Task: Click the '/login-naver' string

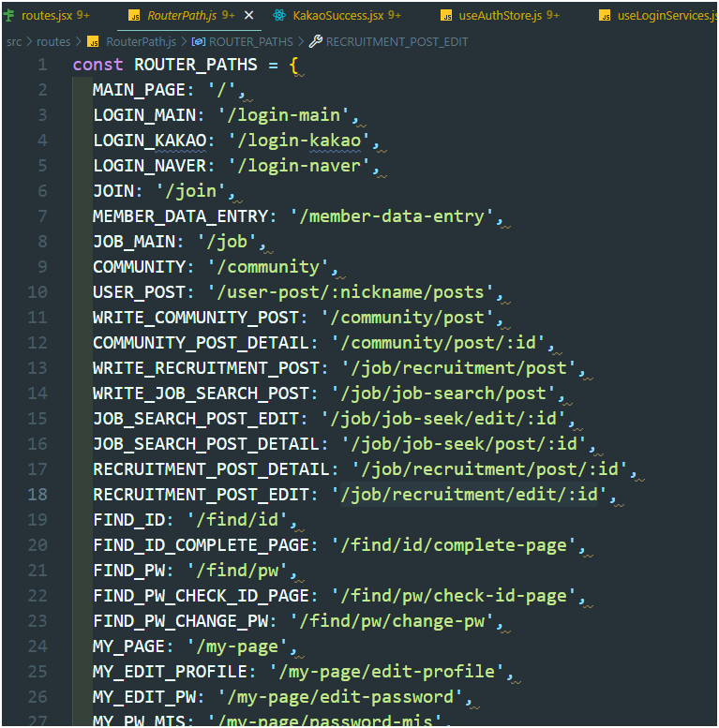Action: 299,165
